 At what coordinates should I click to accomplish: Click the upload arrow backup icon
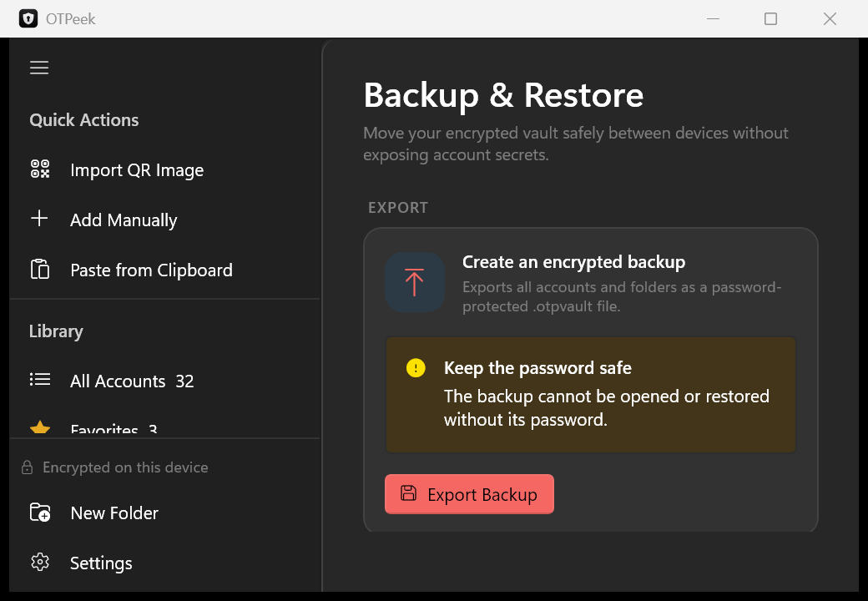pyautogui.click(x=415, y=282)
